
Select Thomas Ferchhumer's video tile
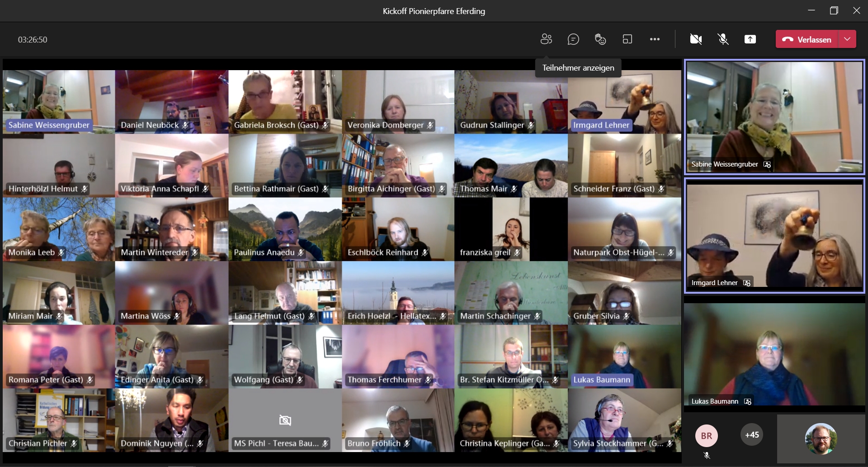click(398, 357)
